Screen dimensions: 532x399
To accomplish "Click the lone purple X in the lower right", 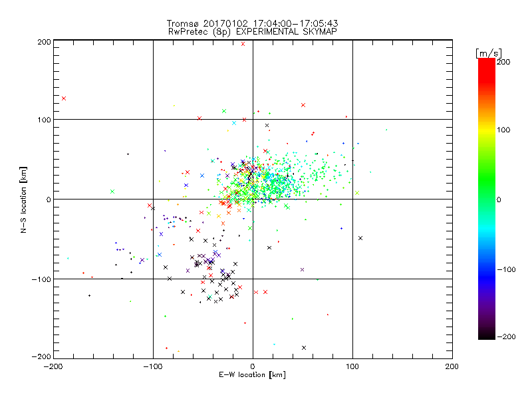I will pyautogui.click(x=302, y=270).
